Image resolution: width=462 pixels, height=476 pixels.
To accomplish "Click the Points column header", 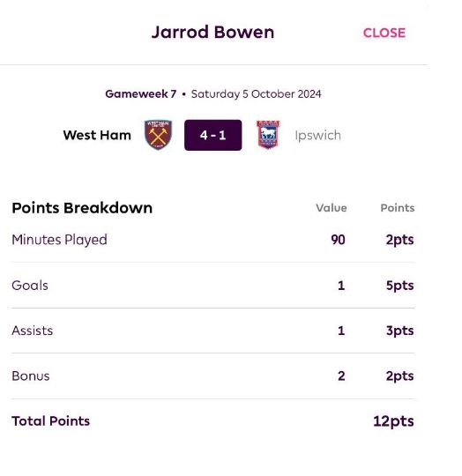I will coord(398,208).
